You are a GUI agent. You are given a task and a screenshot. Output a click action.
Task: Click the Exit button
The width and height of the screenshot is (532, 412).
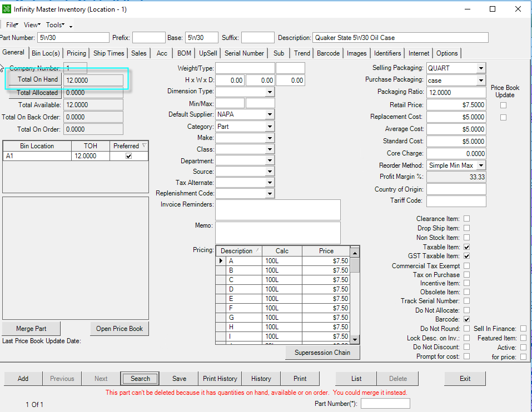pyautogui.click(x=465, y=379)
